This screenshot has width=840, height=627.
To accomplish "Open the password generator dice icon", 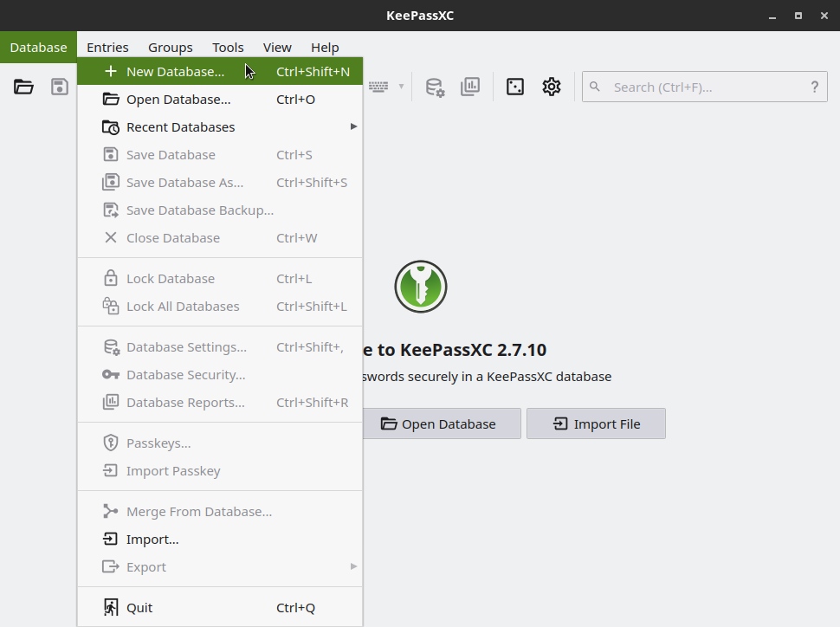I will point(514,87).
